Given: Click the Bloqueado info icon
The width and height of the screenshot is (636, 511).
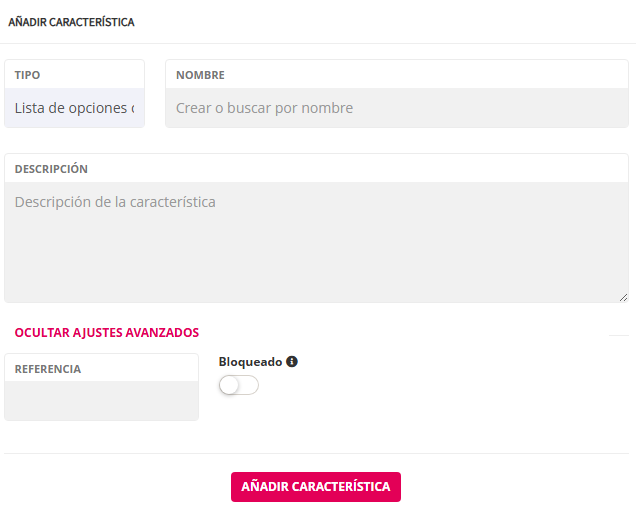Looking at the screenshot, I should click(292, 362).
